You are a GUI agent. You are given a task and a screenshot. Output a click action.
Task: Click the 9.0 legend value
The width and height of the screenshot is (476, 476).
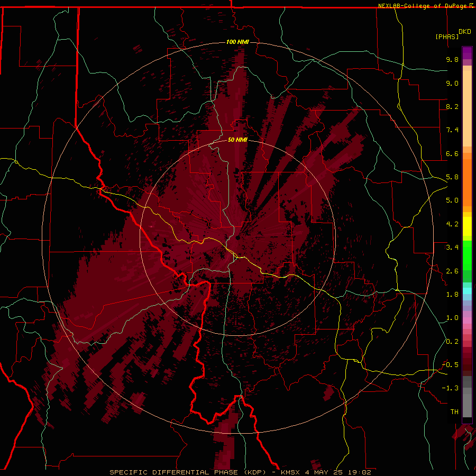[x=452, y=83]
